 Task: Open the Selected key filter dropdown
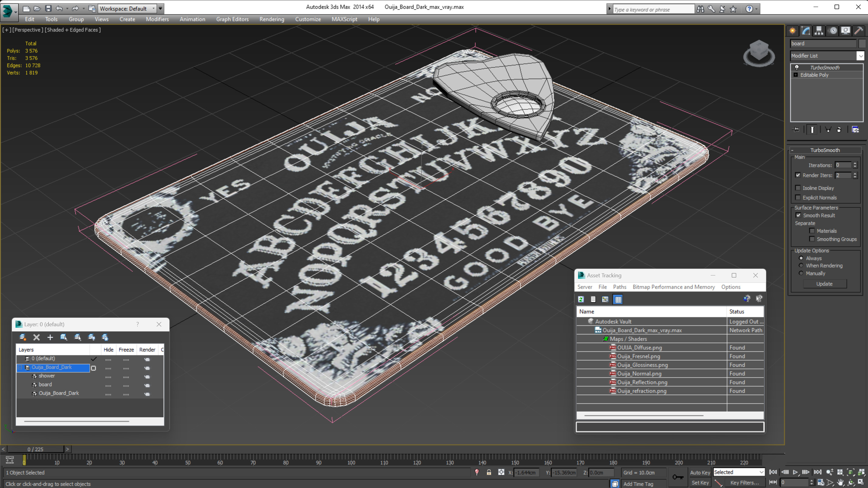point(761,472)
